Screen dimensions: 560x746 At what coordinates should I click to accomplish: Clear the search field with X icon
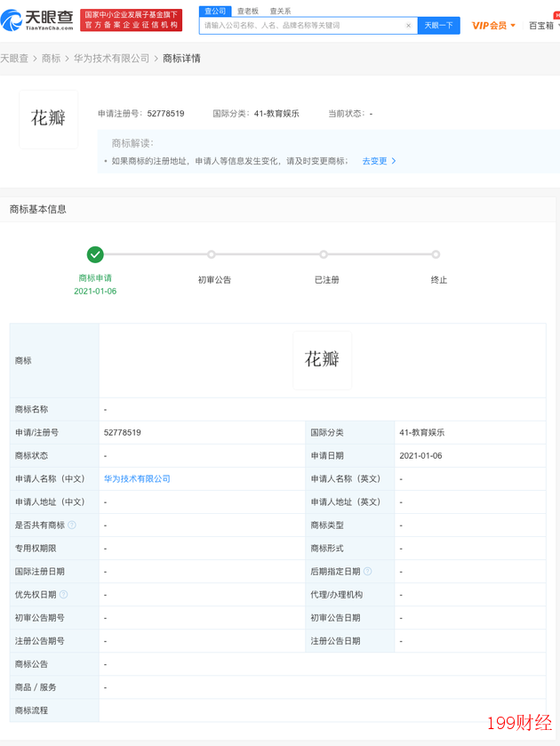point(408,26)
